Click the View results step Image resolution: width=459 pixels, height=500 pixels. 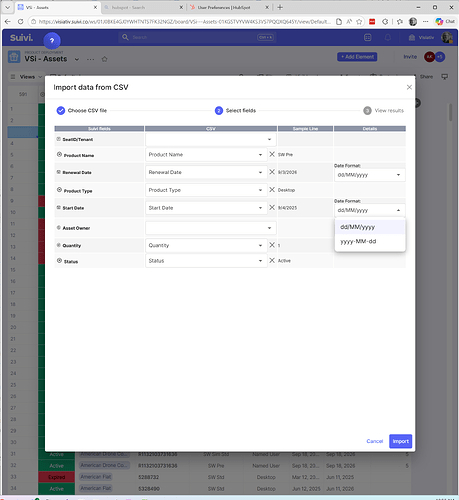click(383, 110)
